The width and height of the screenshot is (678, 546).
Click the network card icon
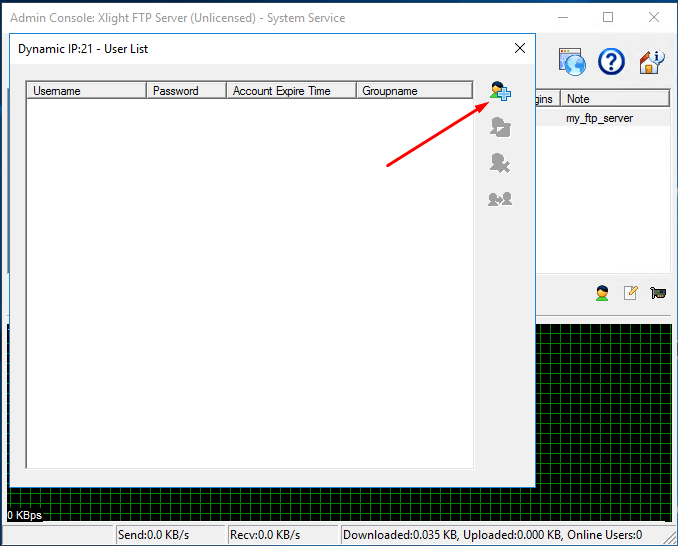click(657, 293)
